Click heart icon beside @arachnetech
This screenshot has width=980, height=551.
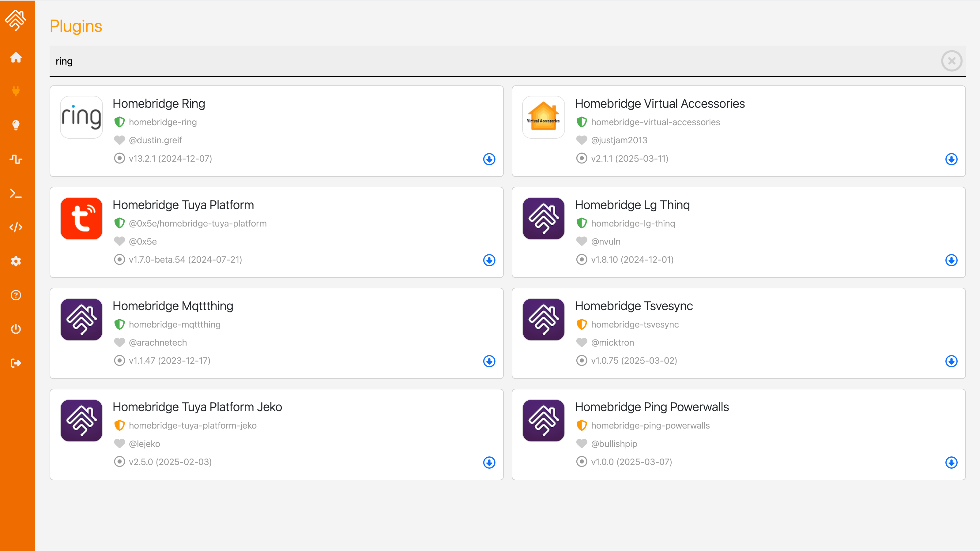pos(119,342)
